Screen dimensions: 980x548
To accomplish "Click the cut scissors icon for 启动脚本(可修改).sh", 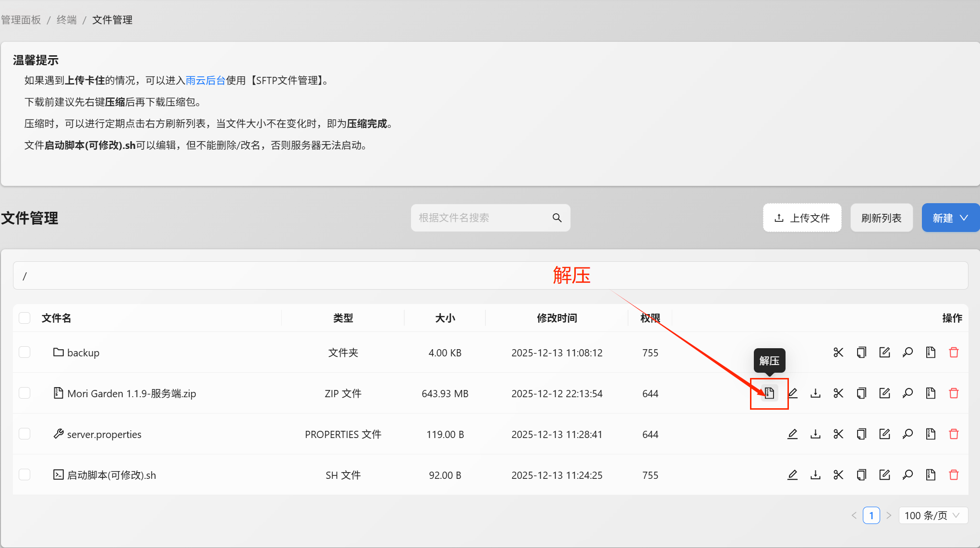I will tap(838, 475).
